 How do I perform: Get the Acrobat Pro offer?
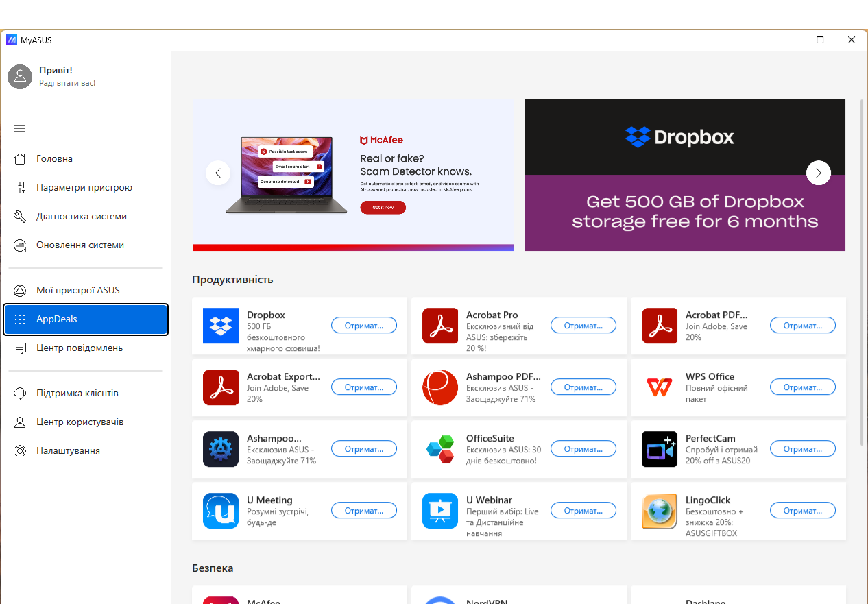(583, 326)
